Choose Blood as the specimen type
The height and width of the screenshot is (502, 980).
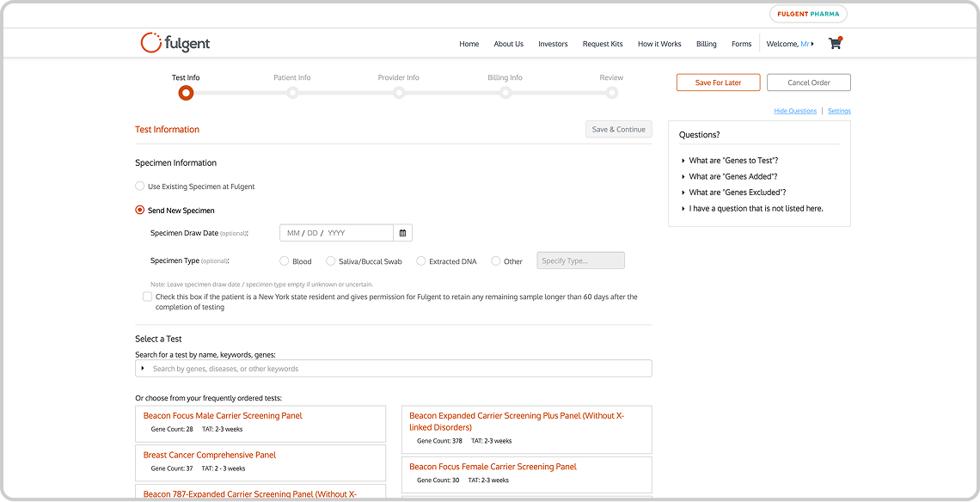[284, 260]
